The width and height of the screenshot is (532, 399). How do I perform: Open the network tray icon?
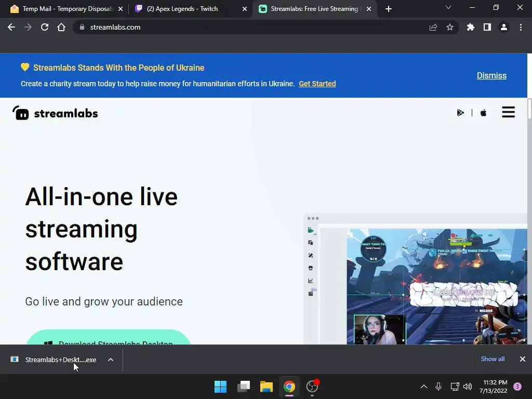click(455, 387)
